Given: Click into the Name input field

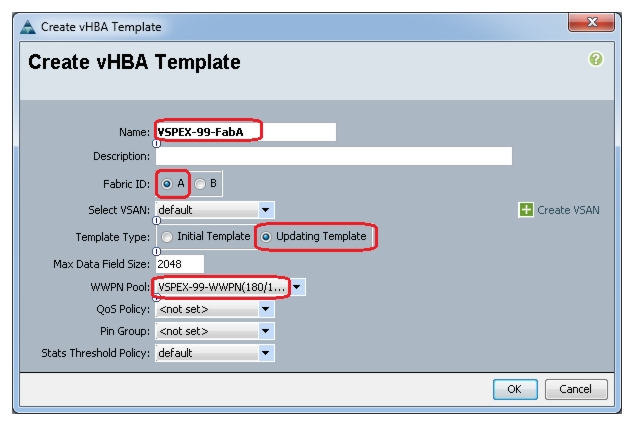Looking at the screenshot, I should [x=246, y=132].
